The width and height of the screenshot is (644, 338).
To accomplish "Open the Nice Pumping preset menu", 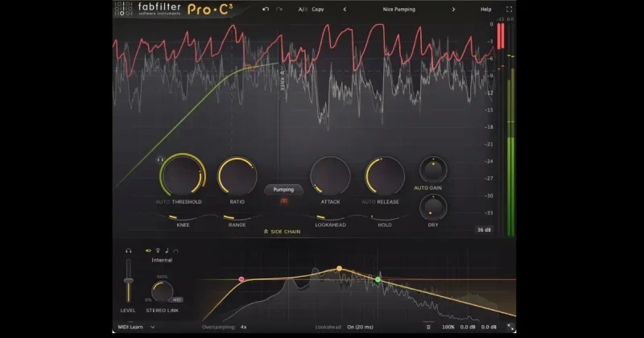I will [398, 9].
